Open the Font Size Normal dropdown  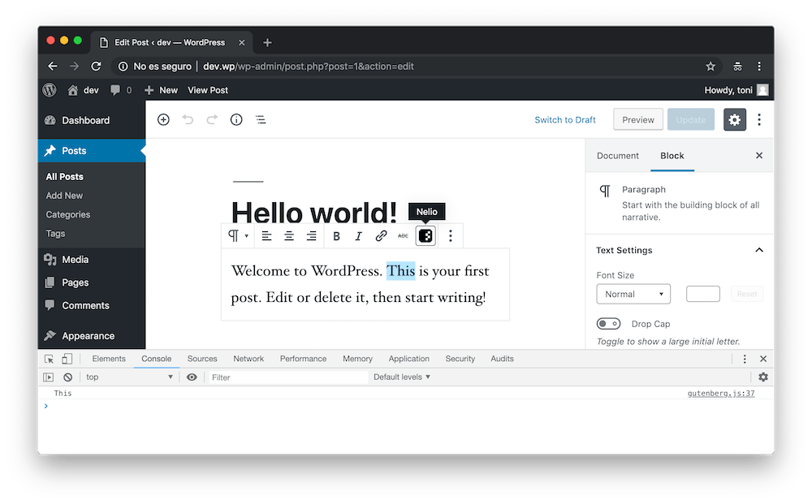point(633,294)
